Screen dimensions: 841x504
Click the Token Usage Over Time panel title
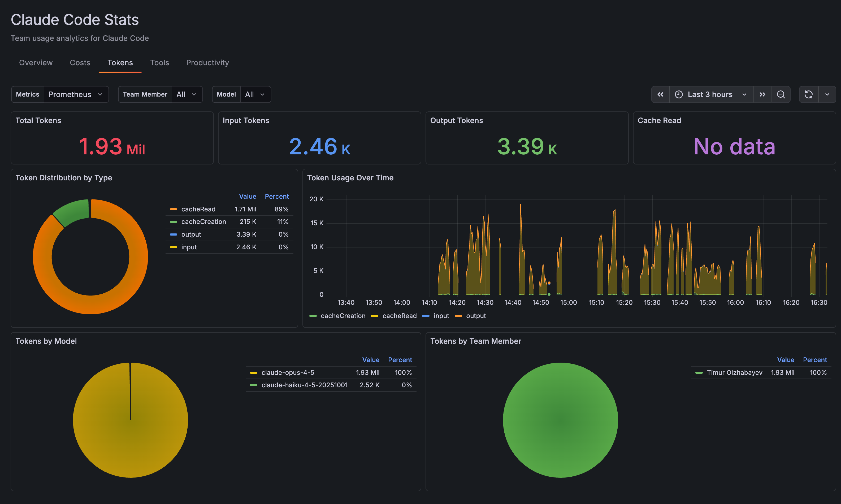(350, 178)
